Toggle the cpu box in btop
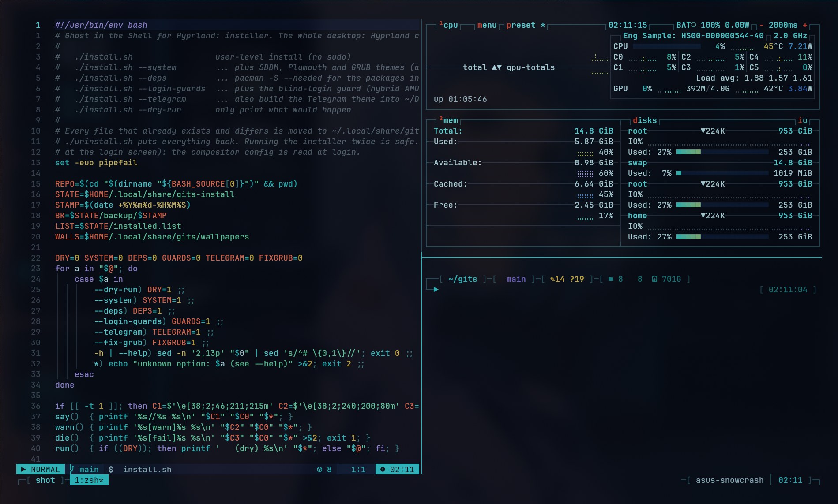838x504 pixels. [448, 25]
